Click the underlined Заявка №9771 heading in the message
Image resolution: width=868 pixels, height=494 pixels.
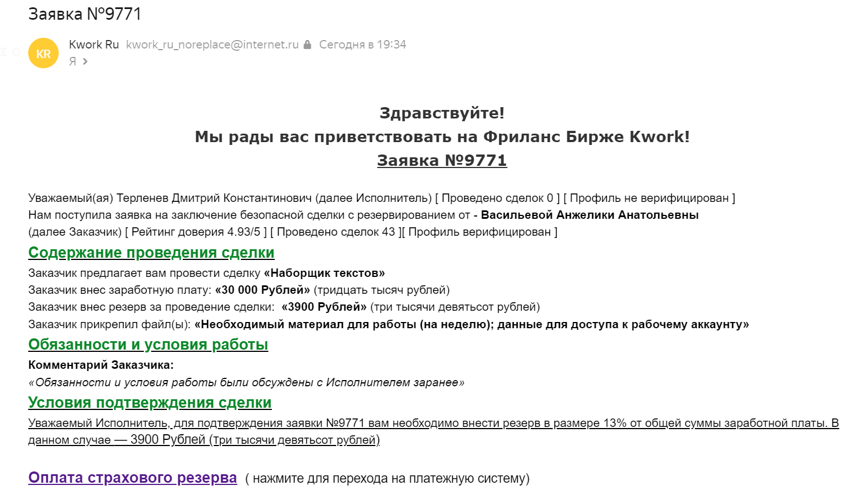click(442, 160)
